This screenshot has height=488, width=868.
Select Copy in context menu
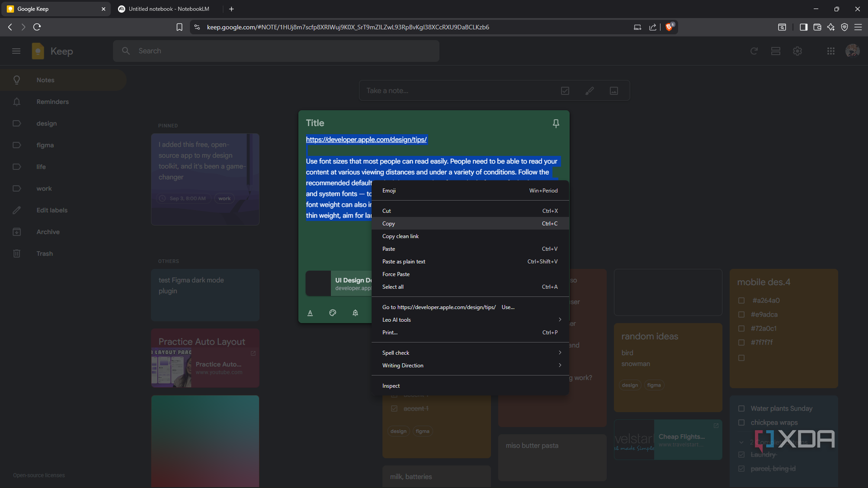tap(470, 223)
